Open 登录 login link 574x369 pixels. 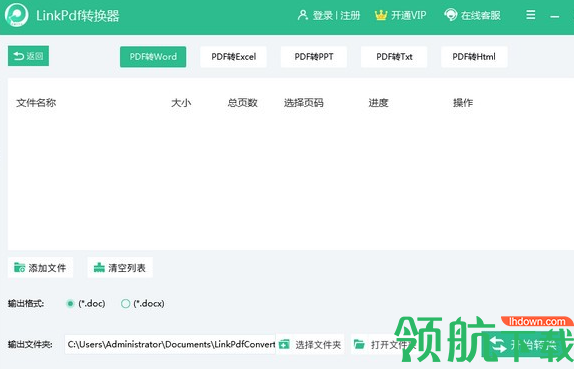(323, 15)
